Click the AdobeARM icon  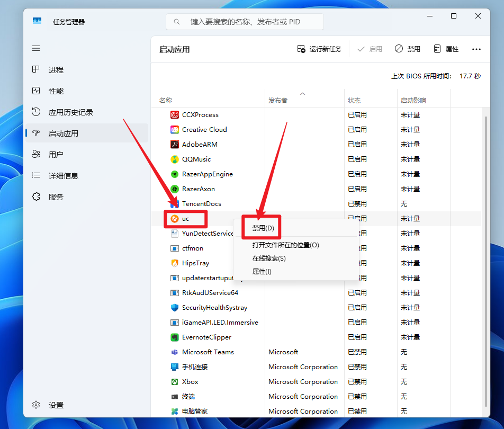175,145
